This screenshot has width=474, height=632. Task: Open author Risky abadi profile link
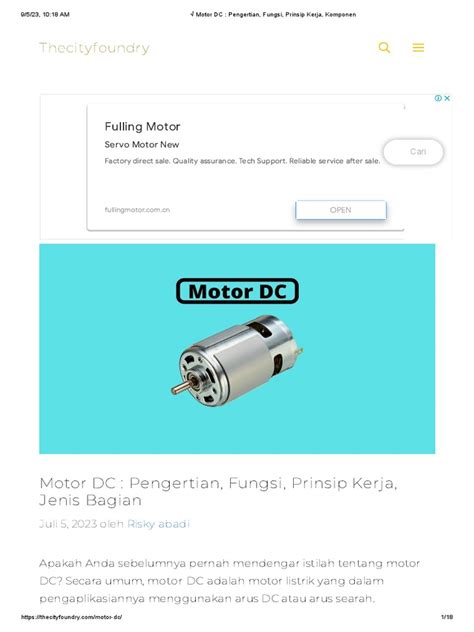coord(158,524)
